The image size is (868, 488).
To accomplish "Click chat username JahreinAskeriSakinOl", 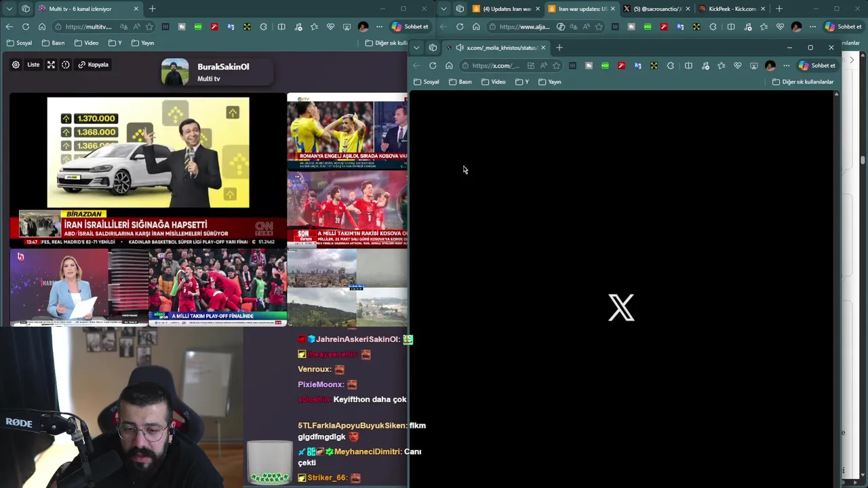I will tap(357, 339).
